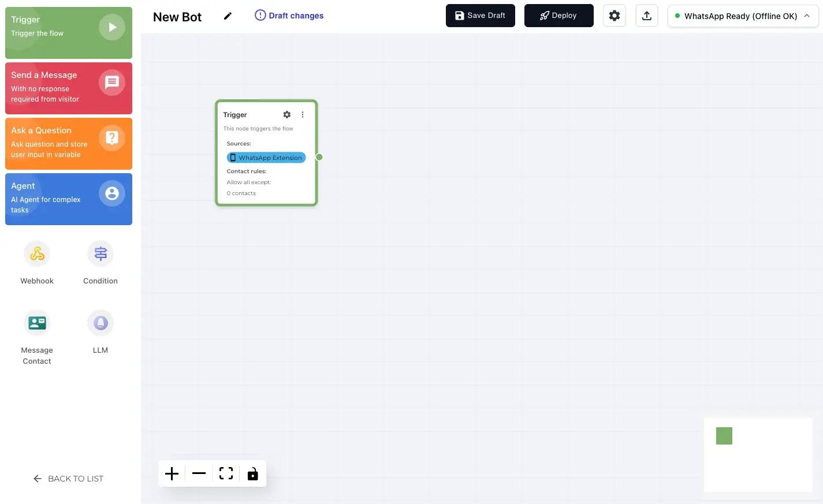Open the WhatsApp Ready status dropdown
The height and width of the screenshot is (504, 823).
point(743,16)
